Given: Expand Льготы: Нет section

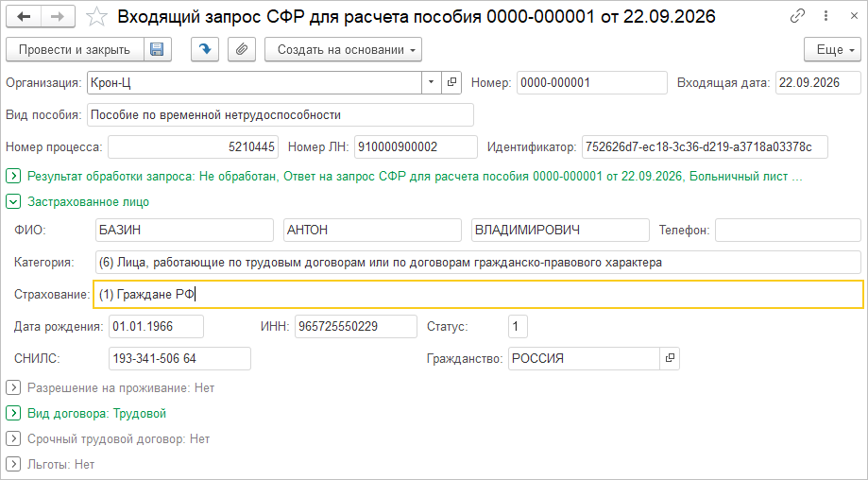Looking at the screenshot, I should (13, 465).
